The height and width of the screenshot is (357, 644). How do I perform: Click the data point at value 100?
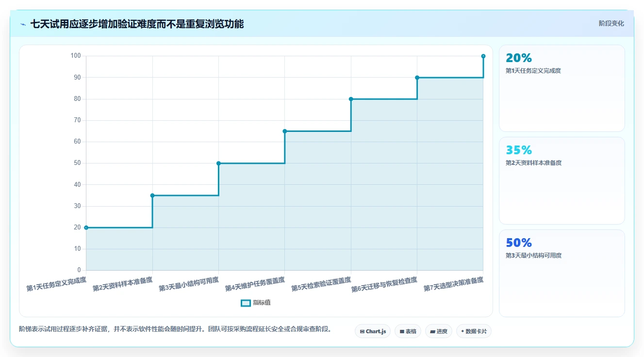[x=483, y=56]
